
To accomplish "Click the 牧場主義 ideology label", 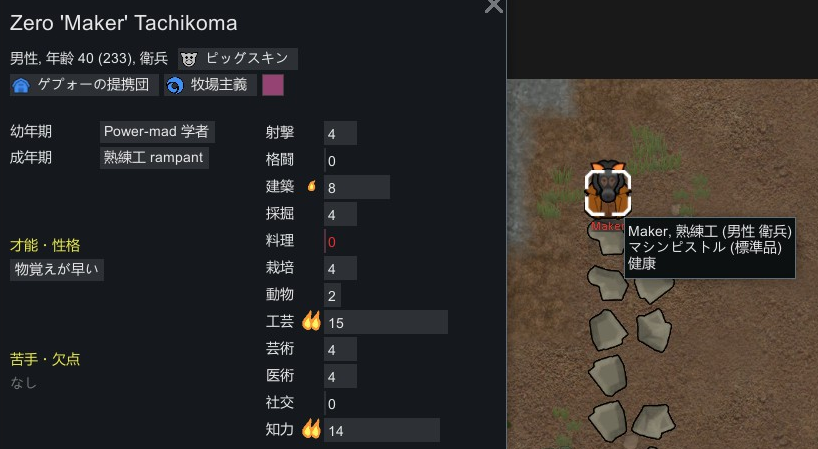I will tap(219, 85).
